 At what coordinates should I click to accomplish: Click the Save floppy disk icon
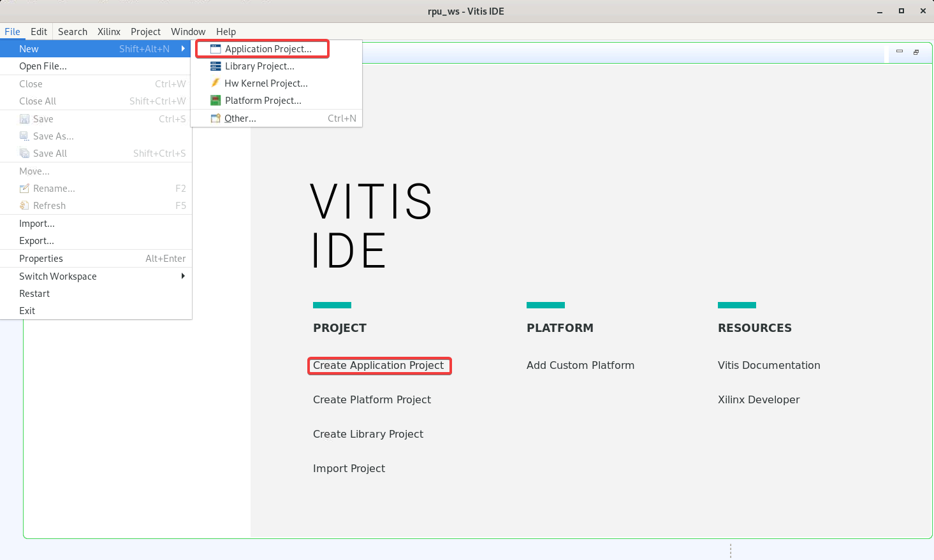(24, 118)
